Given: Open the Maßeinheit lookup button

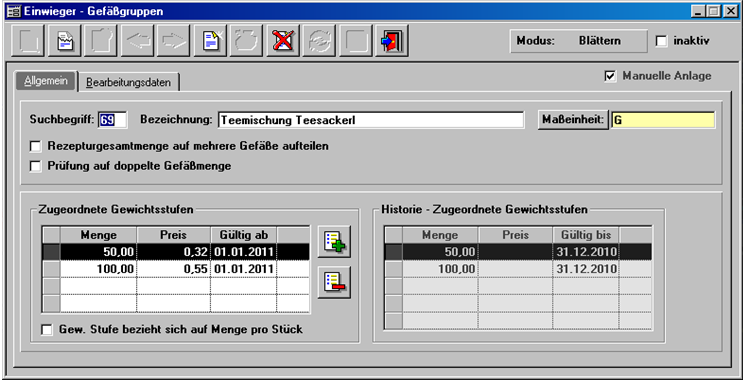Looking at the screenshot, I should tap(573, 120).
